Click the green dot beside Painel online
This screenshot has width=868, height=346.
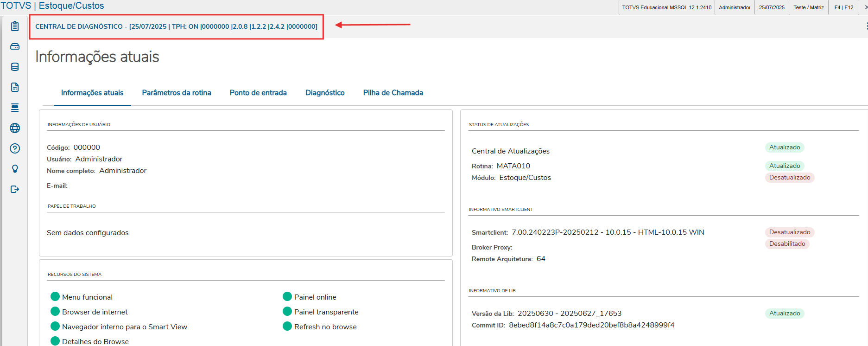click(x=287, y=296)
